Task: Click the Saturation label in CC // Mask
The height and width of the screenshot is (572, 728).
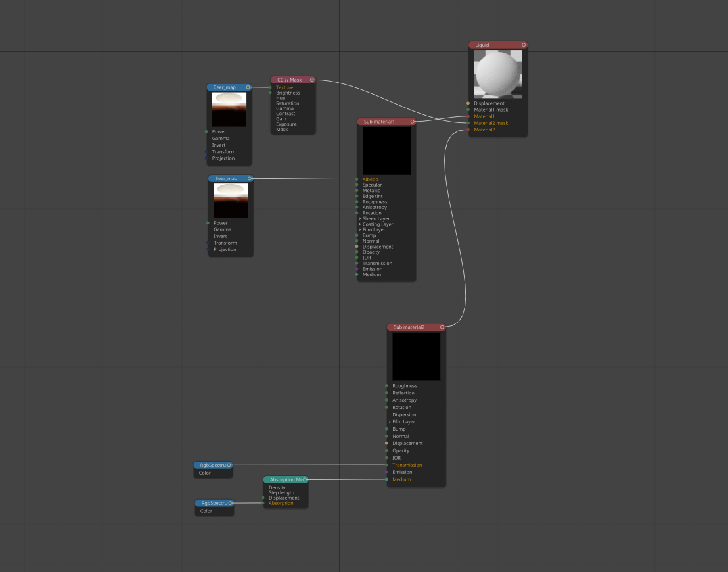Action: [287, 103]
